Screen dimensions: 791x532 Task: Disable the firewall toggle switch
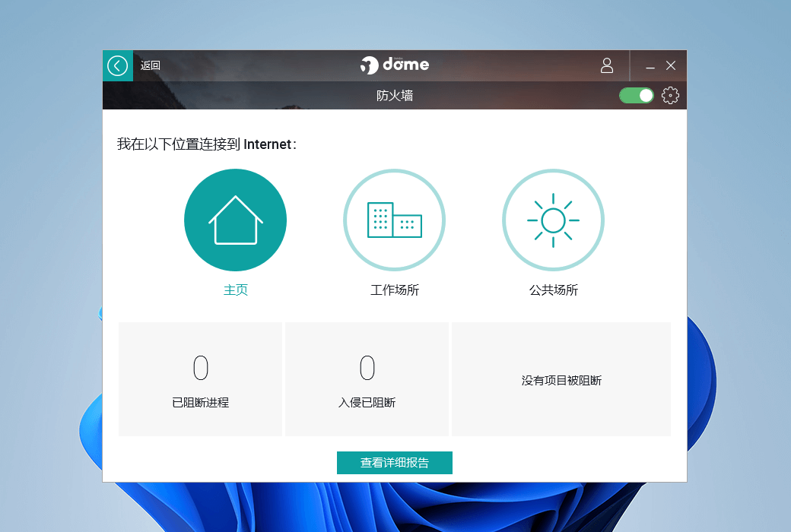click(x=637, y=96)
